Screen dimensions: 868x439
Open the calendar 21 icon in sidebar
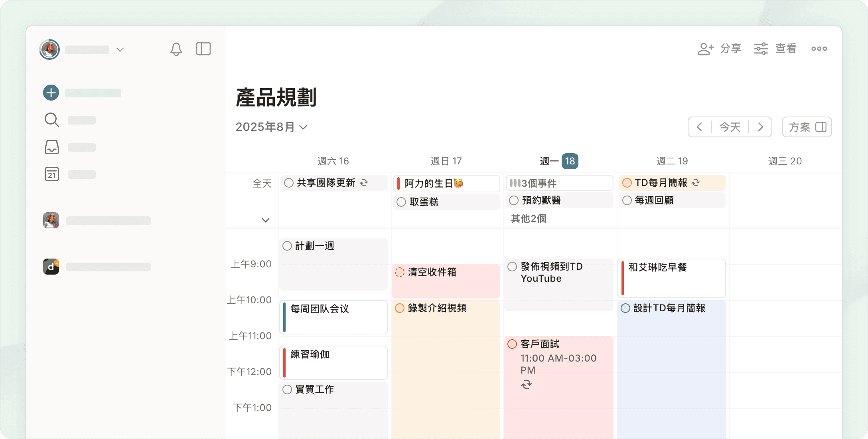tap(51, 174)
